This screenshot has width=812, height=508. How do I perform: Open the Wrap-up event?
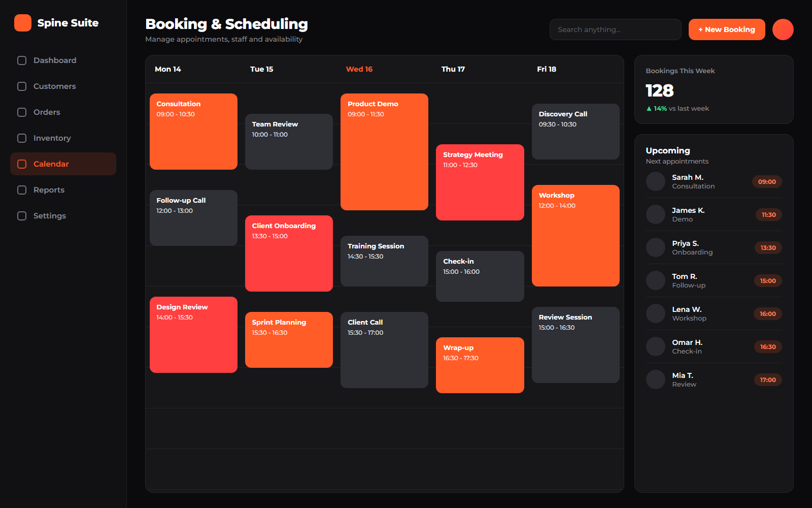[x=480, y=365]
